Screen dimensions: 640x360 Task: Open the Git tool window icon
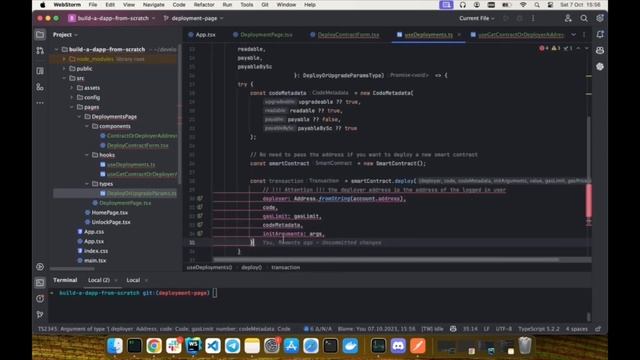coord(40,314)
